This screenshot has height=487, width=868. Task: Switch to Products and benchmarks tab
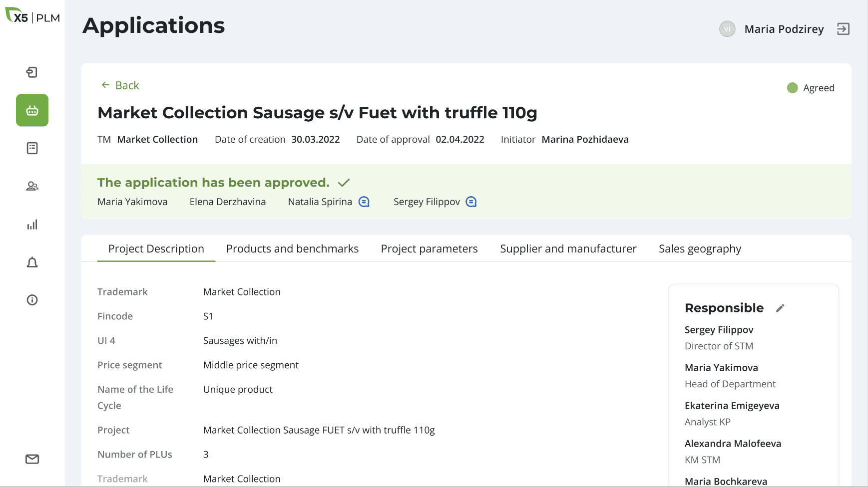[x=292, y=248]
